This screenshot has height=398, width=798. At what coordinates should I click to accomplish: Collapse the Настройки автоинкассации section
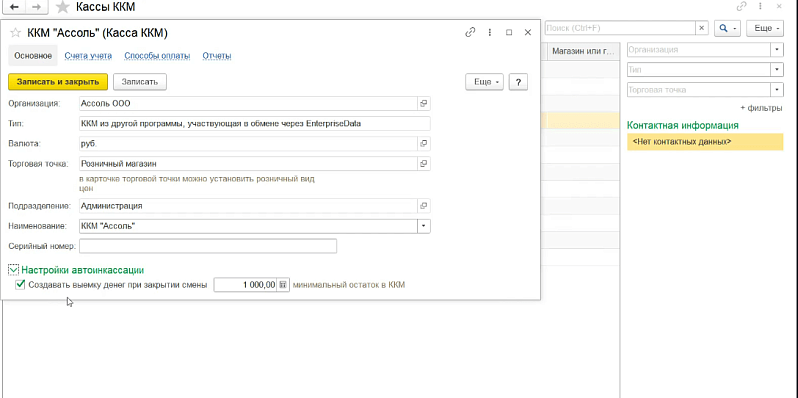point(14,270)
